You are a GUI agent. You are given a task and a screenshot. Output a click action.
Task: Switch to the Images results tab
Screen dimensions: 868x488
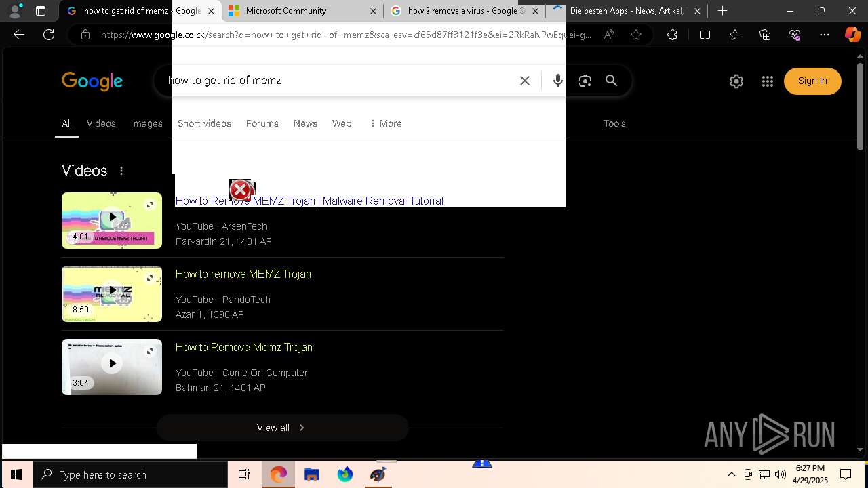tap(146, 123)
